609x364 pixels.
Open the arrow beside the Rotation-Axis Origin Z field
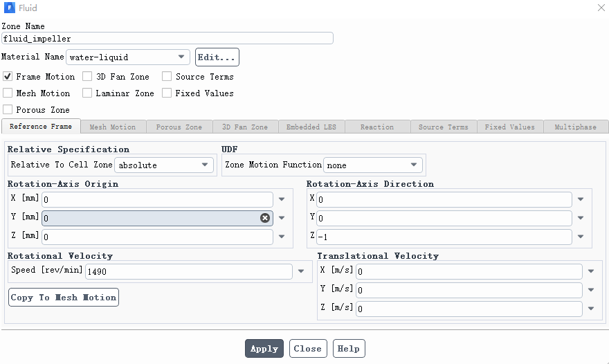pyautogui.click(x=282, y=236)
